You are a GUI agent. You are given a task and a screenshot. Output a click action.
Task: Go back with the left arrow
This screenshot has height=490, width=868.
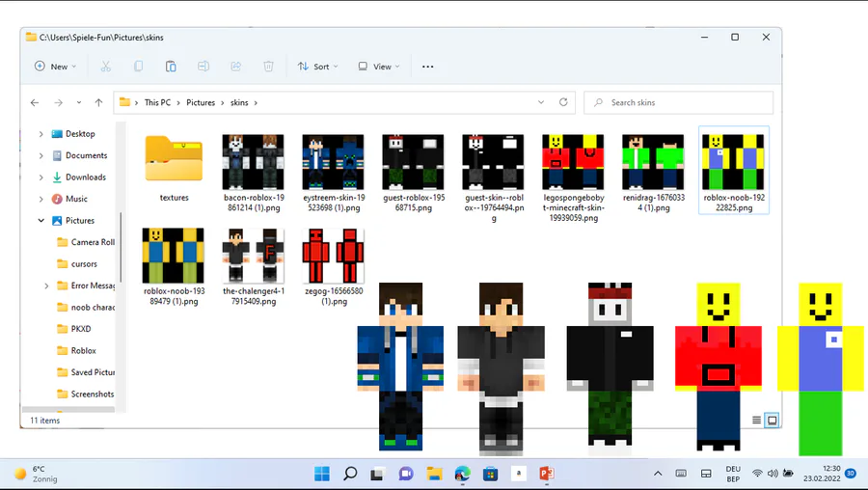[x=35, y=102]
